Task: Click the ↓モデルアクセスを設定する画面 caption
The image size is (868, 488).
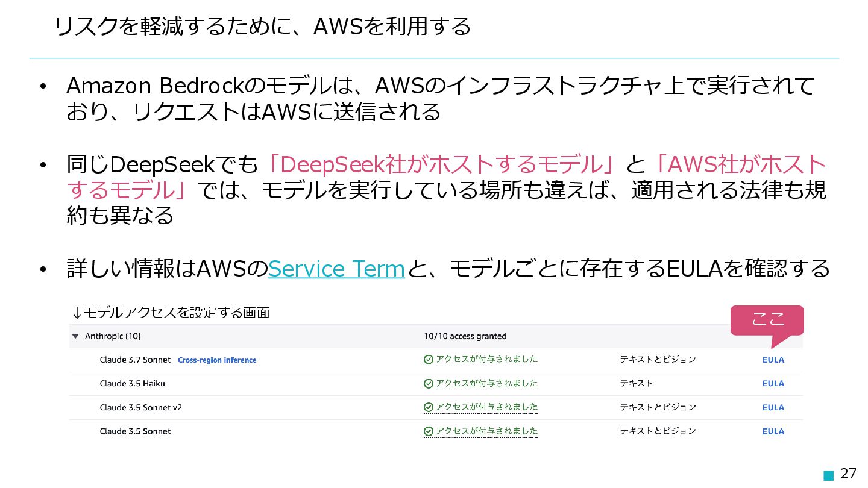Action: pos(171,313)
